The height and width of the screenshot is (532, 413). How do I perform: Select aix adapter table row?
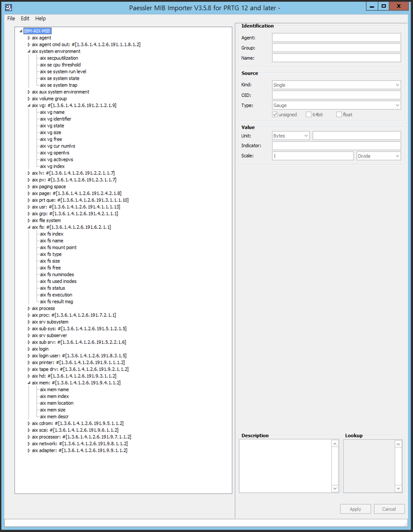[80, 450]
